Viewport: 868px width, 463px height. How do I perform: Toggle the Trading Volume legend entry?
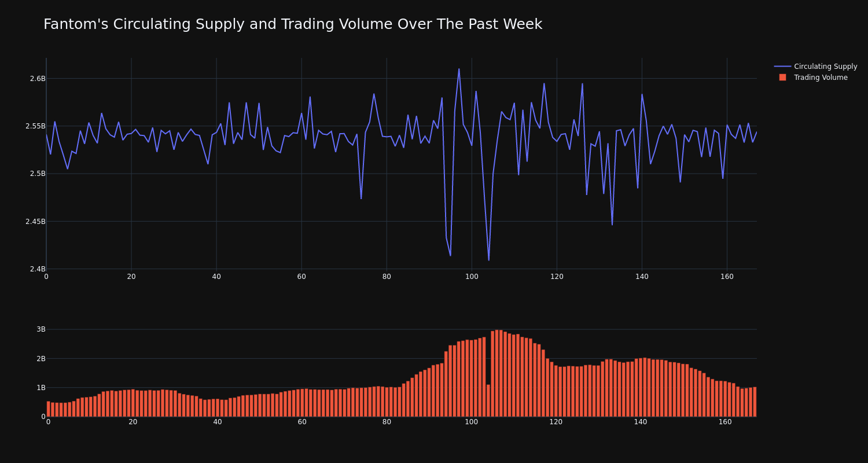click(x=813, y=78)
